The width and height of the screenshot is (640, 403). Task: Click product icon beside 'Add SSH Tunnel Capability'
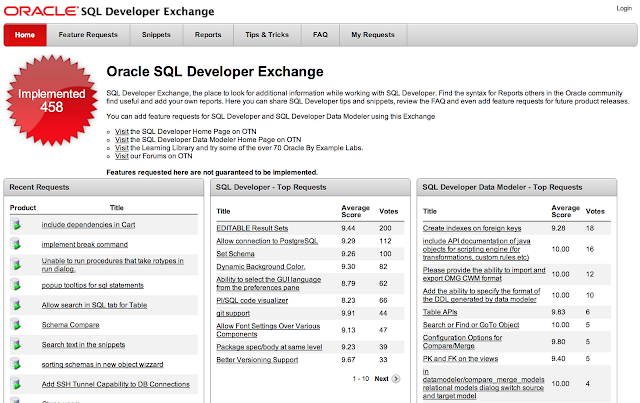16,384
